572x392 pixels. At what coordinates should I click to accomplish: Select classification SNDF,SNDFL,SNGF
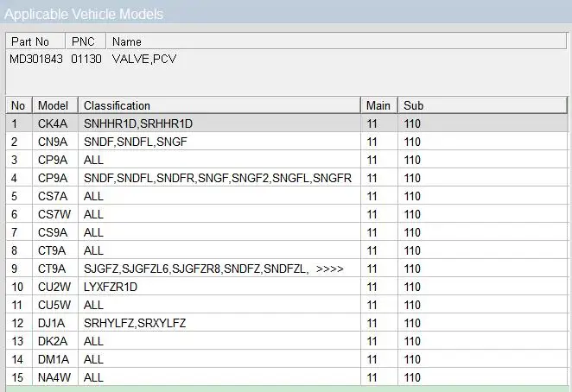tap(136, 142)
